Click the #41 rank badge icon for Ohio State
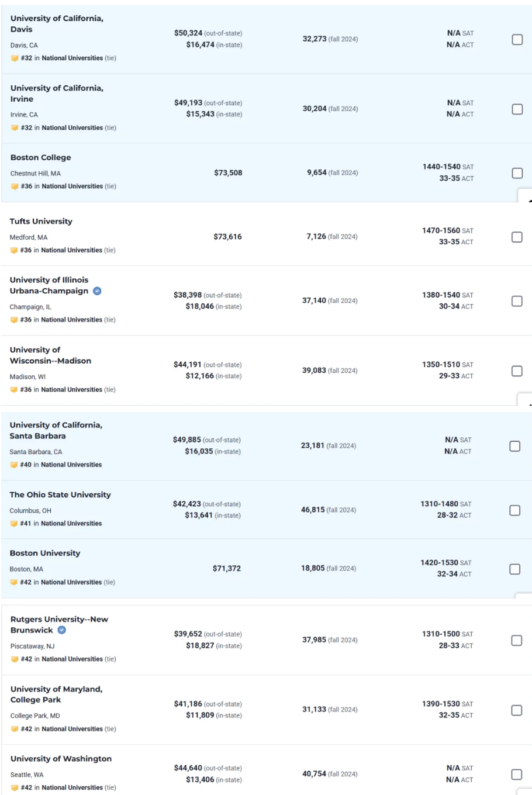The width and height of the screenshot is (532, 795). click(x=14, y=524)
